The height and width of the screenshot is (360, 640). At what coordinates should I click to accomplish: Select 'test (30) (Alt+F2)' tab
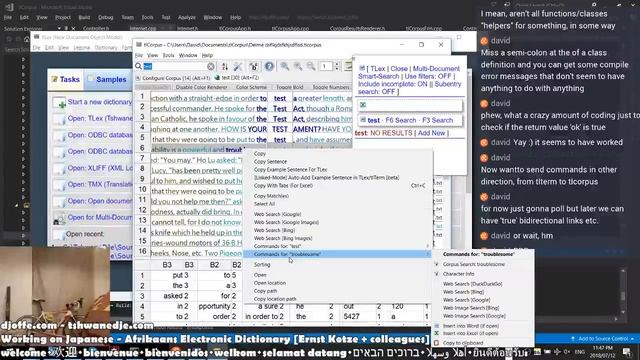237,78
